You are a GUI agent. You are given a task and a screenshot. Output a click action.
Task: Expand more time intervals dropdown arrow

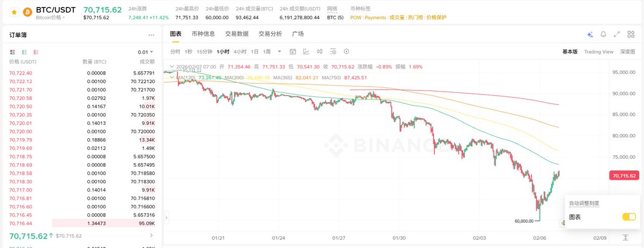coord(279,51)
